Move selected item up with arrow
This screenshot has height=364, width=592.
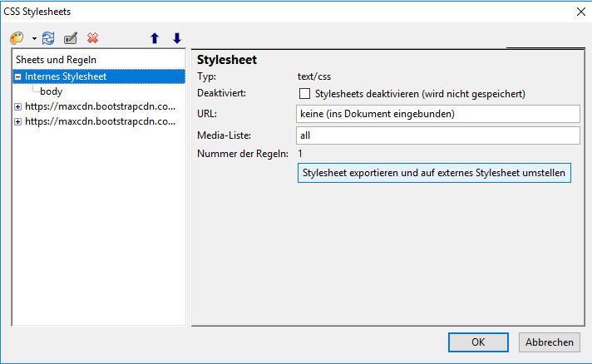coord(154,38)
